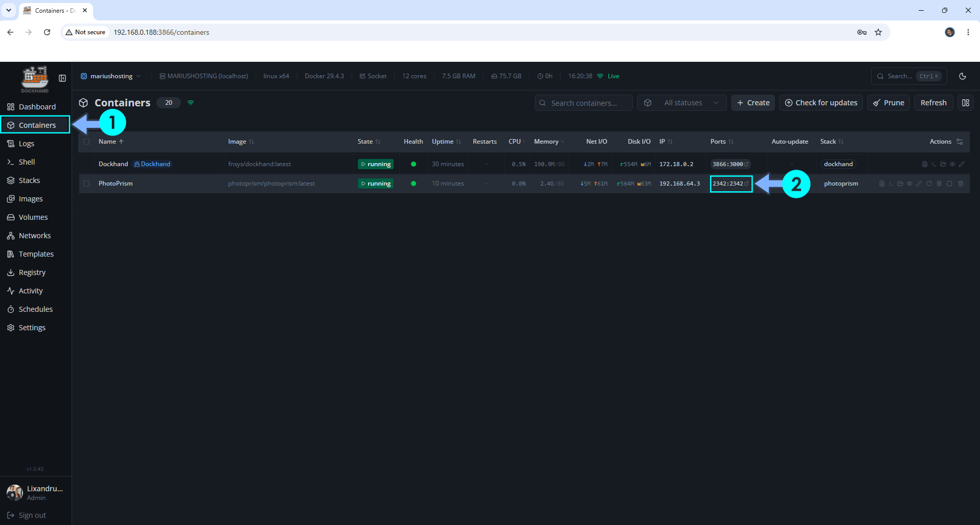Image resolution: width=980 pixels, height=525 pixels.
Task: Open Dashboard in the sidebar
Action: point(36,107)
